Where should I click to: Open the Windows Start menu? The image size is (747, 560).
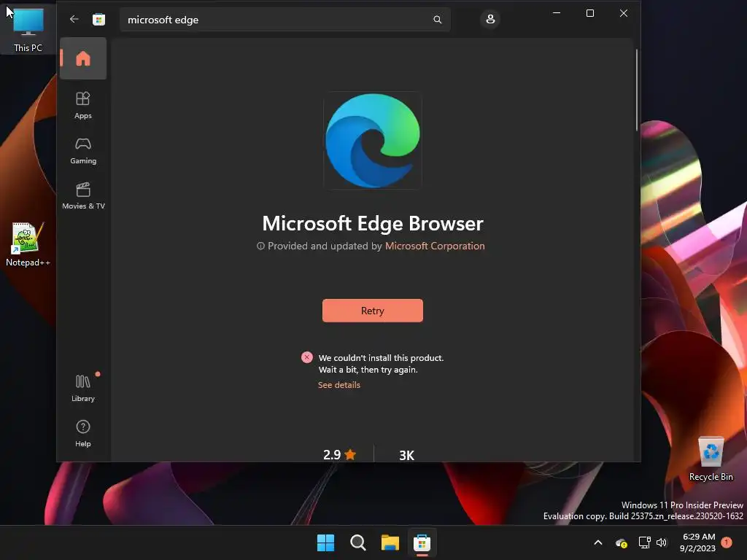pyautogui.click(x=326, y=542)
